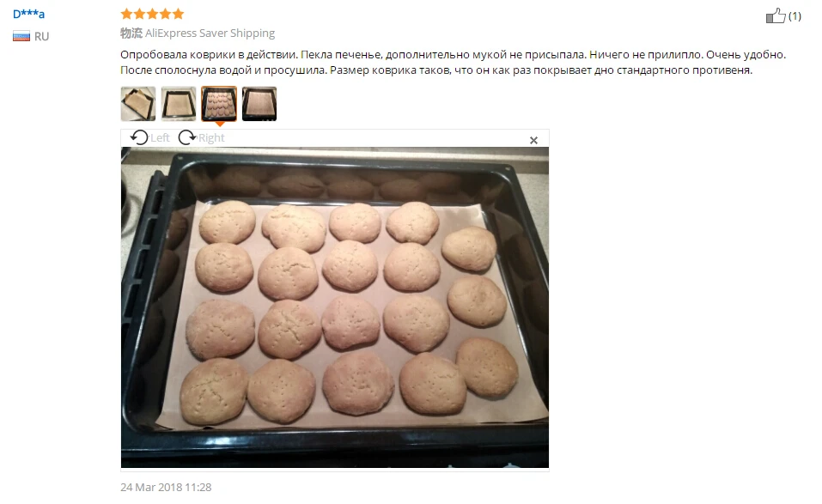Click the five-star orange rating
Screen dimensions: 822x504
152,14
